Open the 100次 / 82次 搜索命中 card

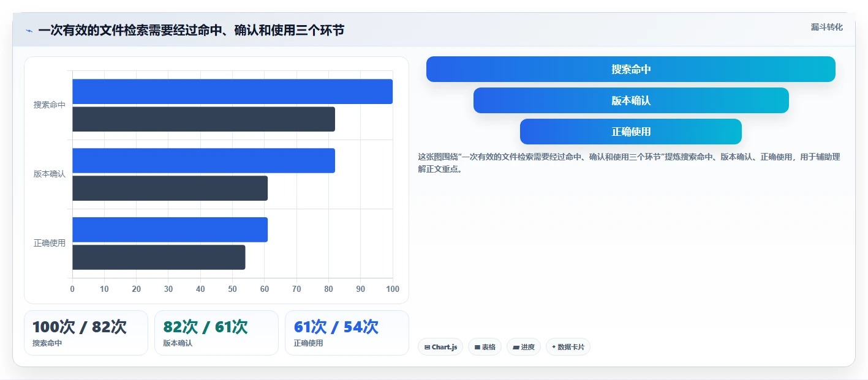(86, 333)
